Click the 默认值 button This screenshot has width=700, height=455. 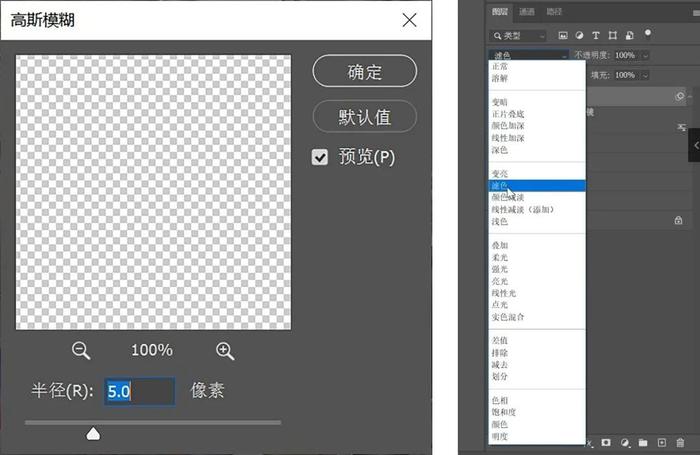tap(365, 117)
